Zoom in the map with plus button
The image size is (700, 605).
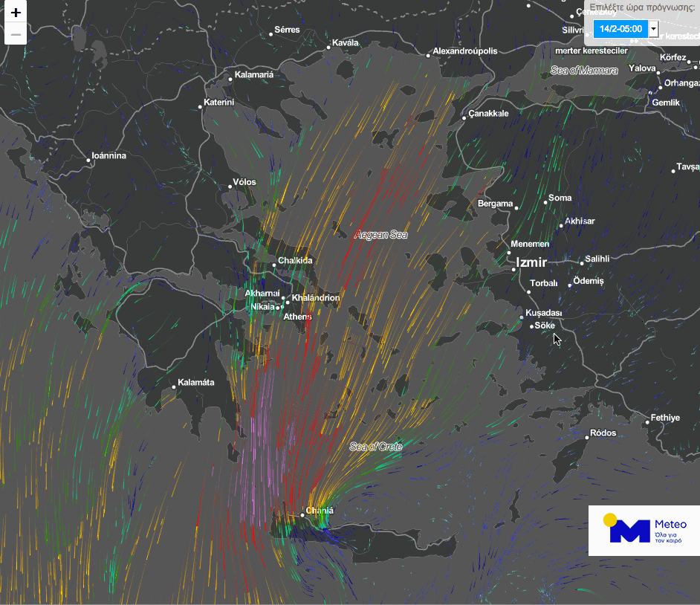tap(16, 13)
